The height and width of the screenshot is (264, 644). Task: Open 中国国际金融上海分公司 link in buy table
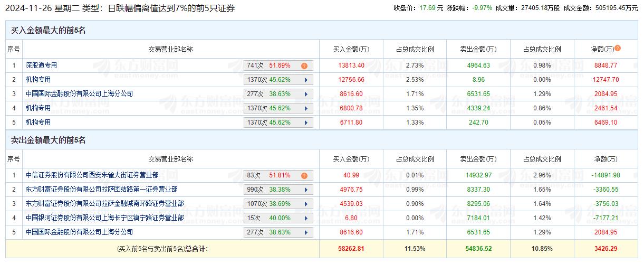click(x=79, y=94)
